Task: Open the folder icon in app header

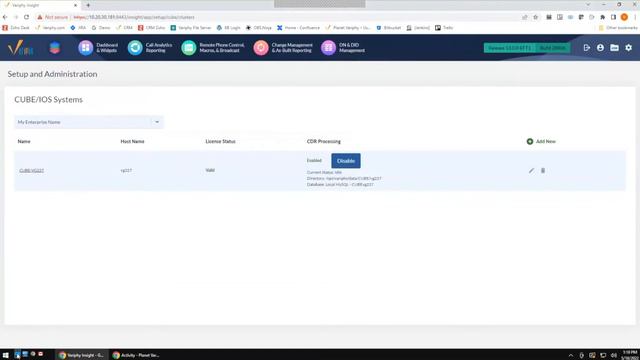Action: point(614,48)
